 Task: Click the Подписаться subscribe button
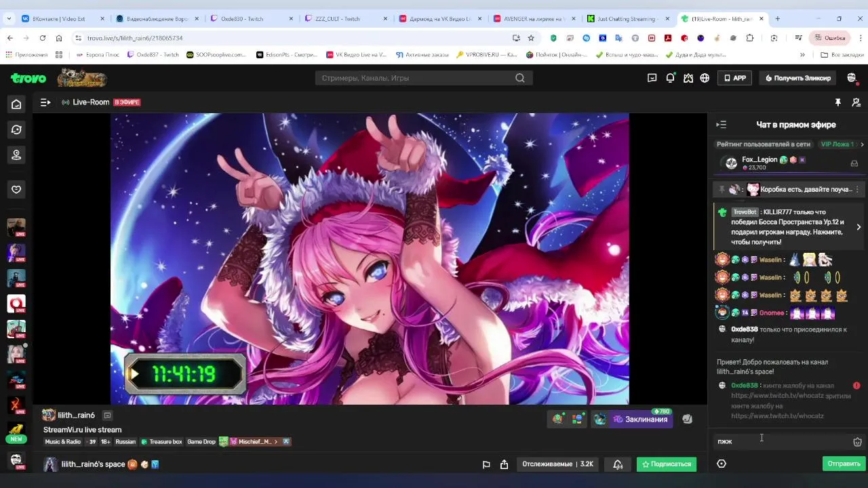click(667, 464)
